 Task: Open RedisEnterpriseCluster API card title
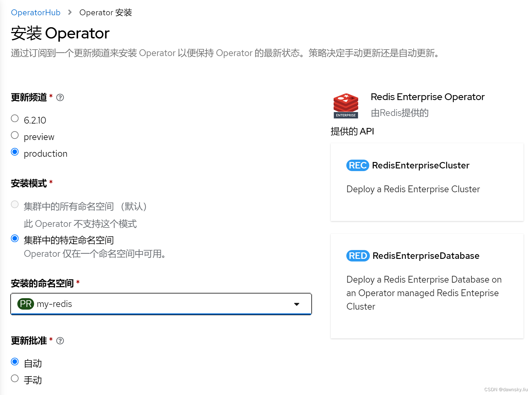pos(421,166)
